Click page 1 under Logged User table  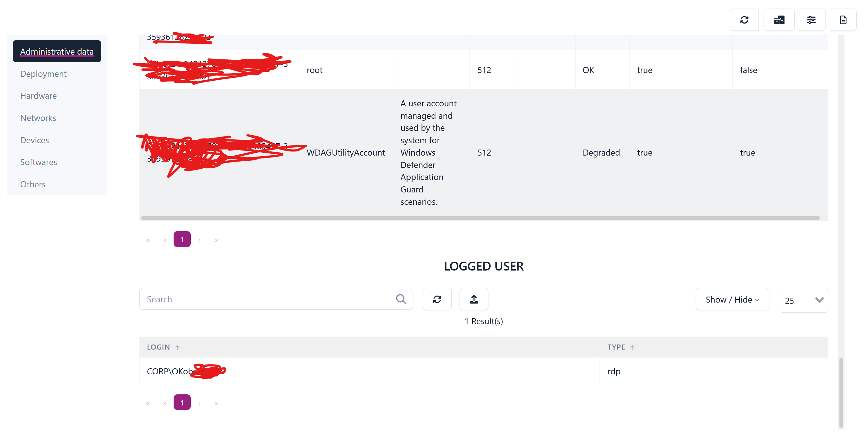click(182, 402)
